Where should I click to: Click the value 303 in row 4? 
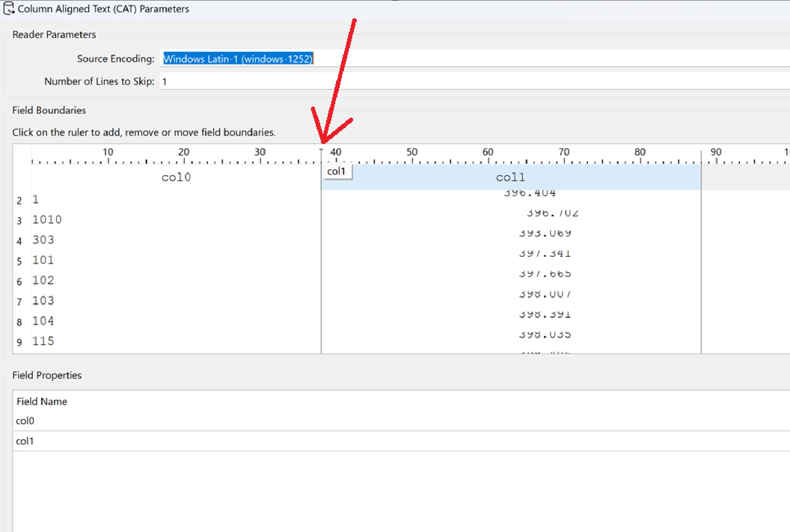tap(43, 240)
